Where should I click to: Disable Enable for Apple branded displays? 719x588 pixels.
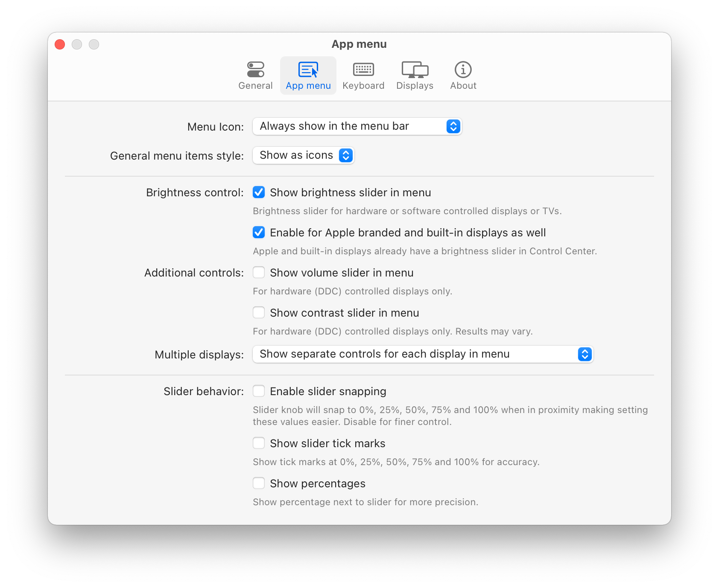pos(259,233)
